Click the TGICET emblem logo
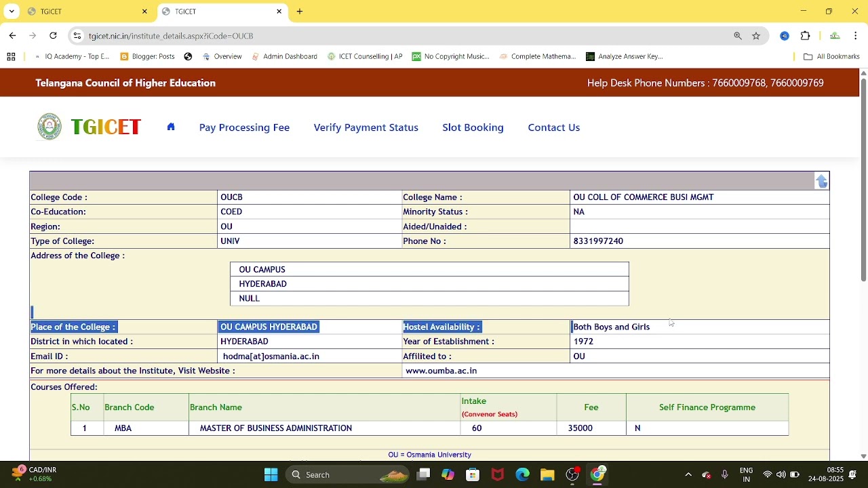 tap(49, 127)
